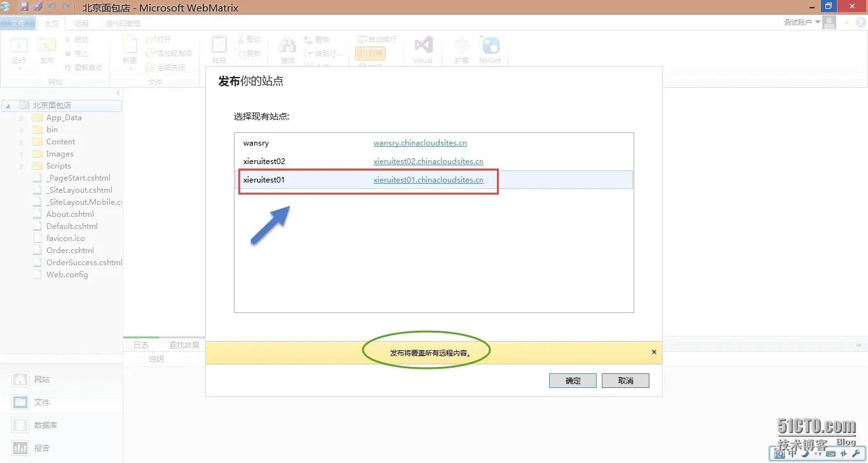Image resolution: width=868 pixels, height=463 pixels.
Task: Click the Save icon in quick access toolbar
Action: [x=24, y=6]
